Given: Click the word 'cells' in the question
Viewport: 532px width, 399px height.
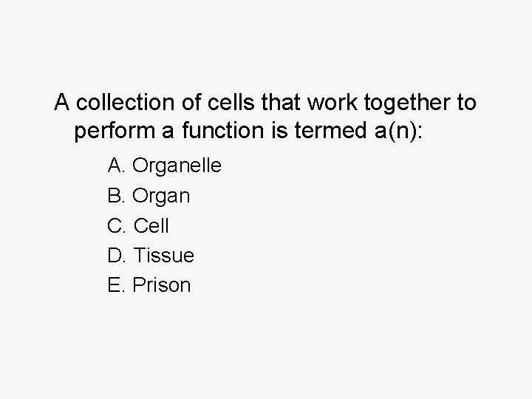Looking at the screenshot, I should [x=231, y=102].
